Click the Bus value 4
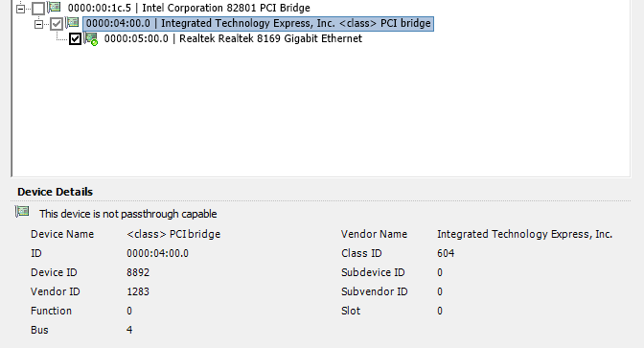This screenshot has width=644, height=348. 129,330
